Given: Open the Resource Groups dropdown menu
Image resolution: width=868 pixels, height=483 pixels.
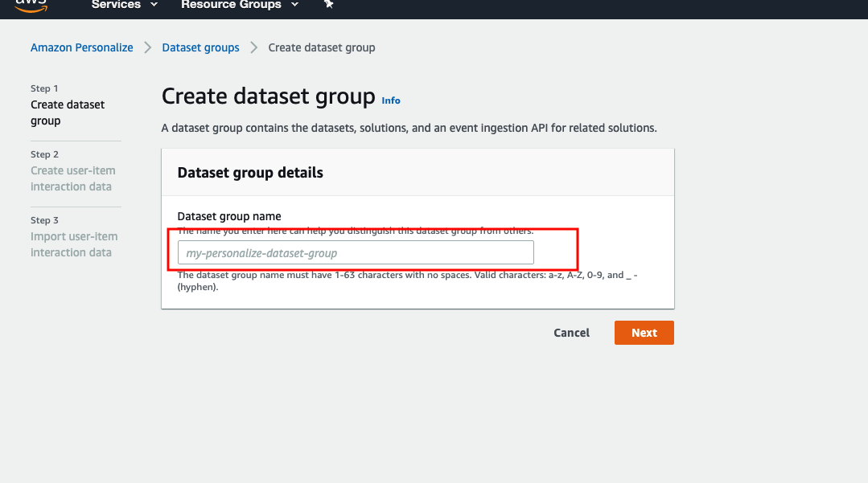Looking at the screenshot, I should tap(240, 5).
